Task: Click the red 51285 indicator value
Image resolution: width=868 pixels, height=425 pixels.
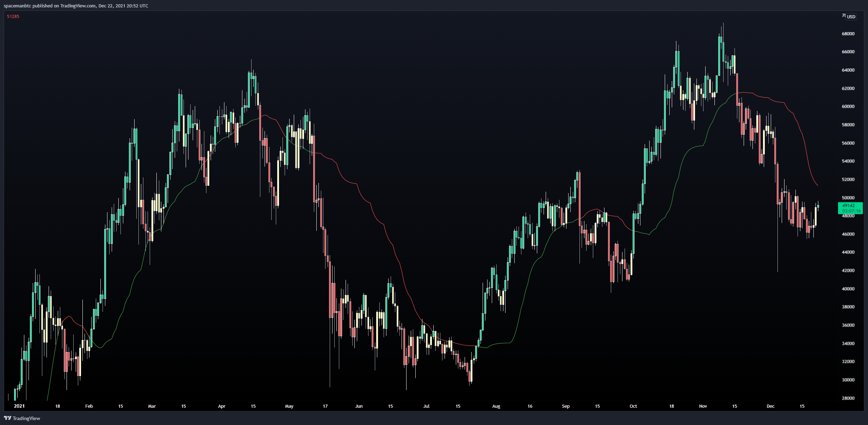Action: click(13, 17)
